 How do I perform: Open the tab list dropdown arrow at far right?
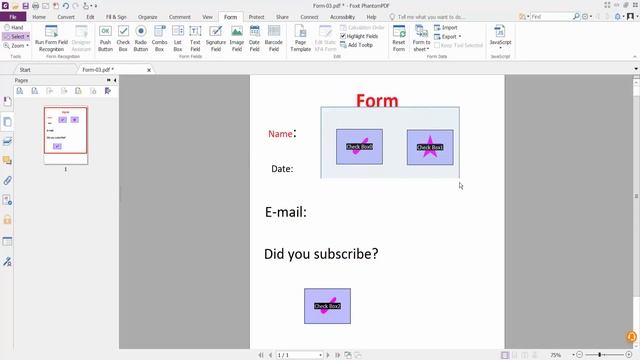636,69
